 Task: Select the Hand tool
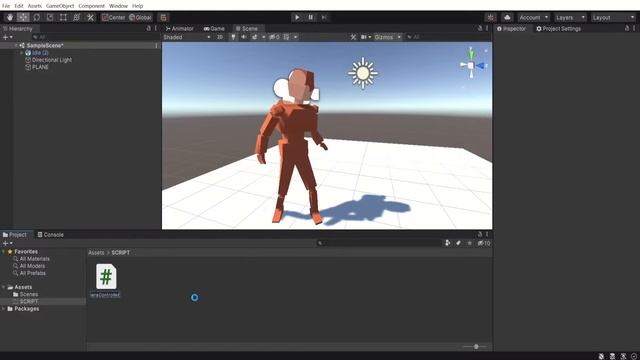click(10, 18)
